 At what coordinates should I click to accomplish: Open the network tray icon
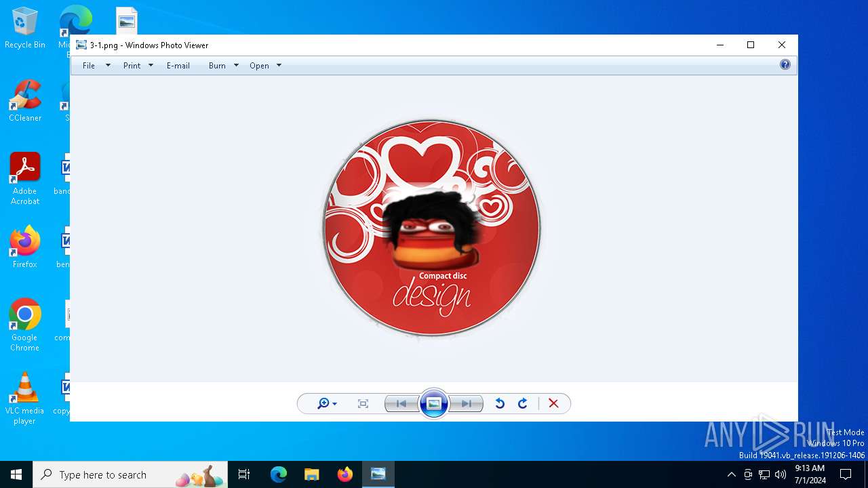(x=764, y=474)
